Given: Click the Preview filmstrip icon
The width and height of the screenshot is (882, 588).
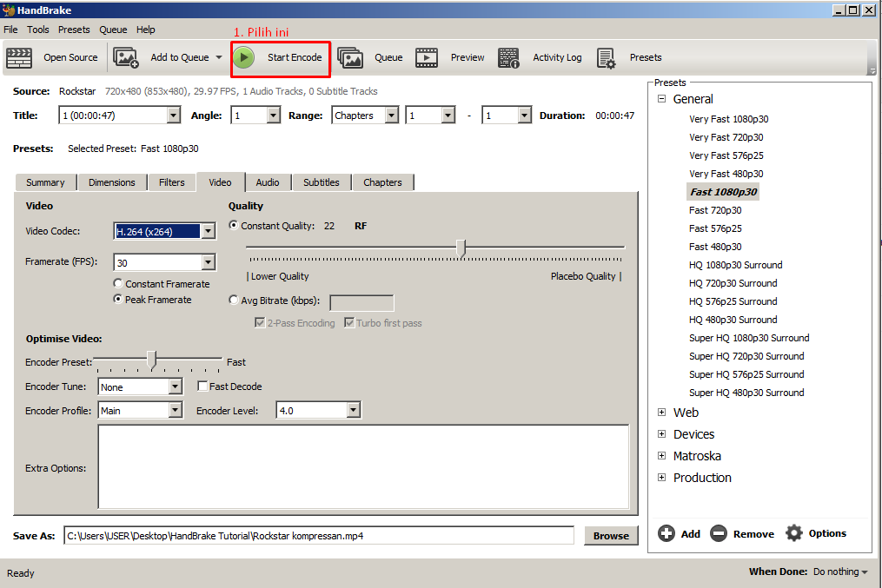Looking at the screenshot, I should 427,57.
